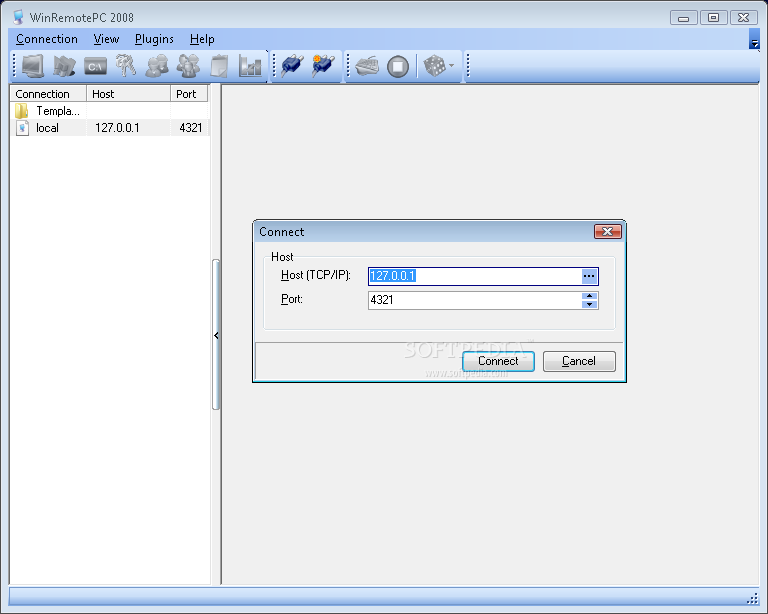Select the Templa... folder row
Viewport: 768px width, 614px height.
coord(110,111)
